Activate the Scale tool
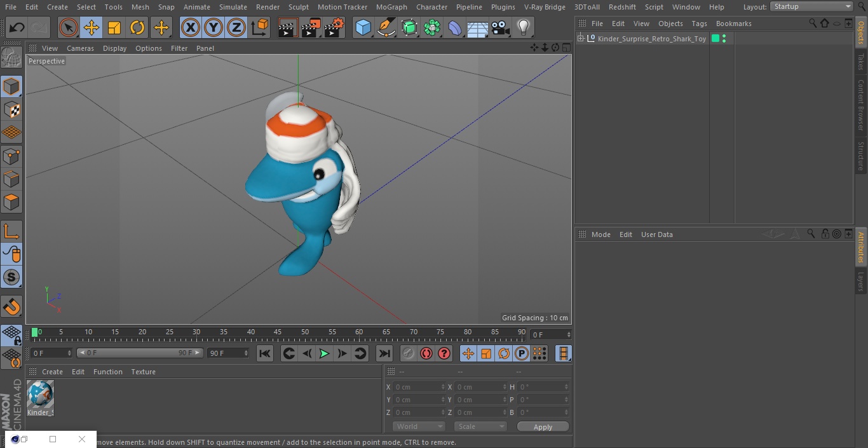 (x=114, y=27)
